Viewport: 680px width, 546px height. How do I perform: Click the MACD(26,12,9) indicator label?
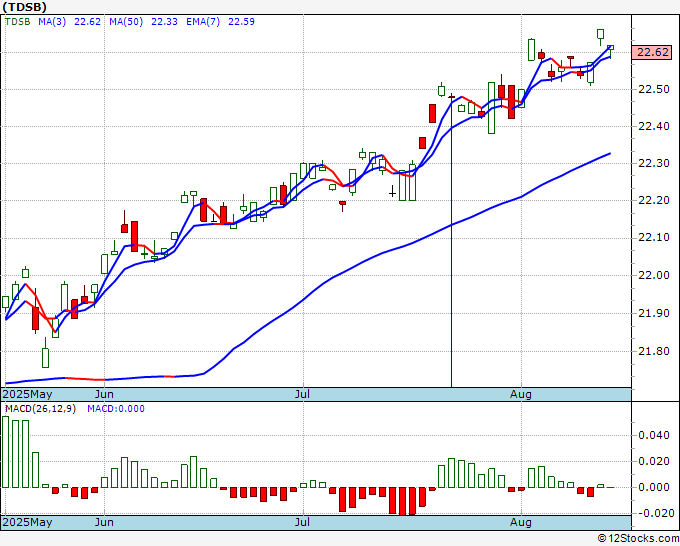pyautogui.click(x=40, y=409)
